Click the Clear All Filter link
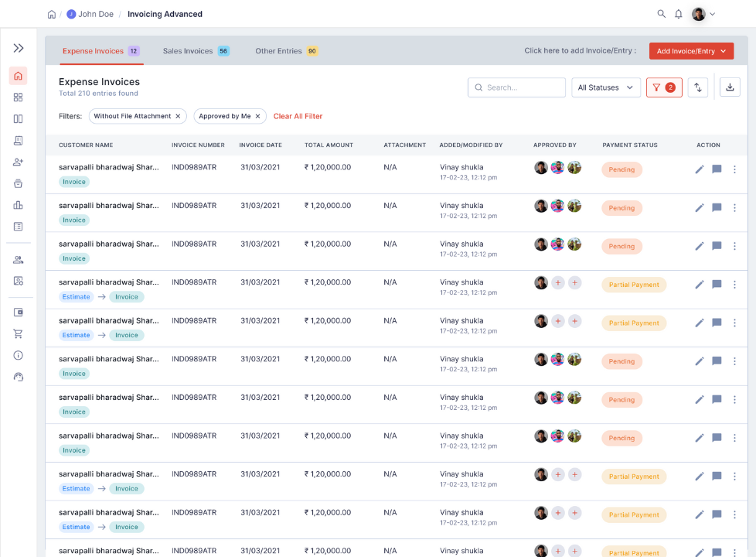This screenshot has width=756, height=557. [x=298, y=116]
